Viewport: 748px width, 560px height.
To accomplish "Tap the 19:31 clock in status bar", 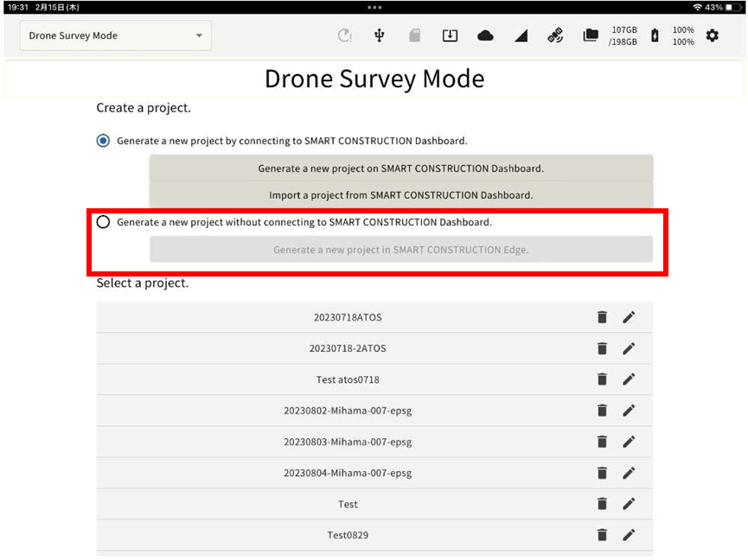I will pos(18,7).
